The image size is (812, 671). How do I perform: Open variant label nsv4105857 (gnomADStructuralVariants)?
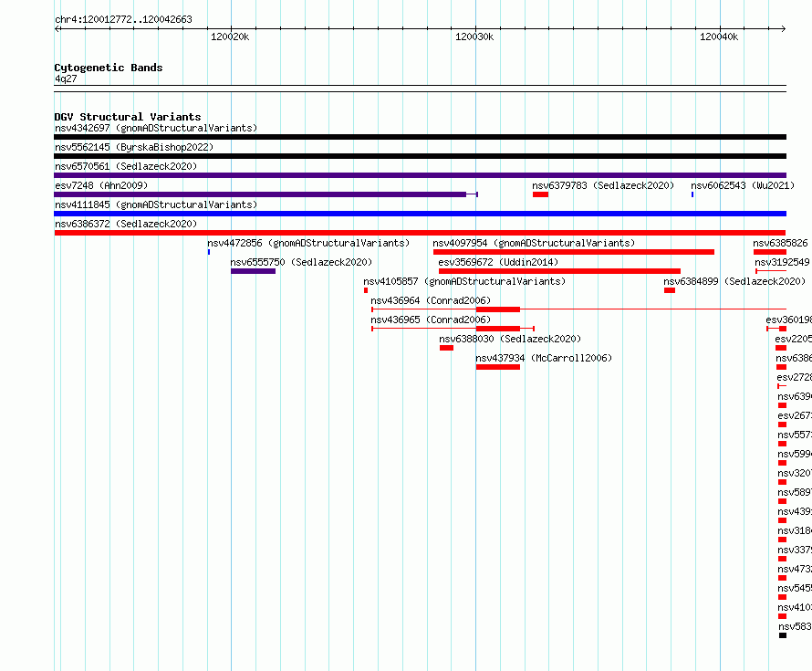pos(464,281)
